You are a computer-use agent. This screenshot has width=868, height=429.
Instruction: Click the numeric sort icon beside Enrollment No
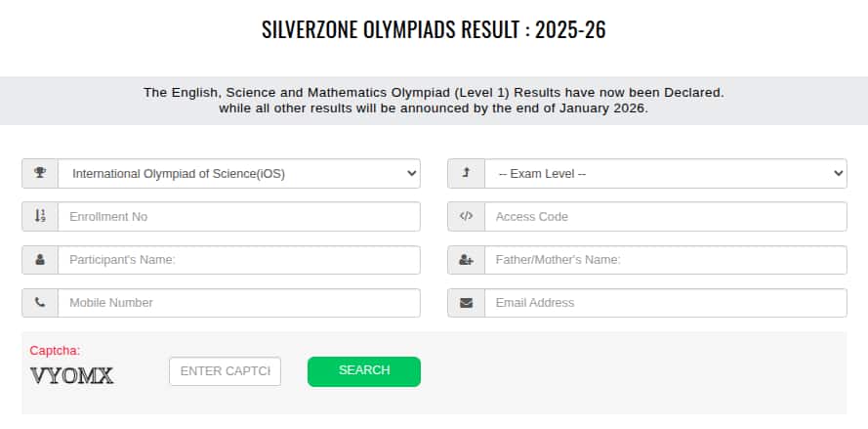pos(40,217)
